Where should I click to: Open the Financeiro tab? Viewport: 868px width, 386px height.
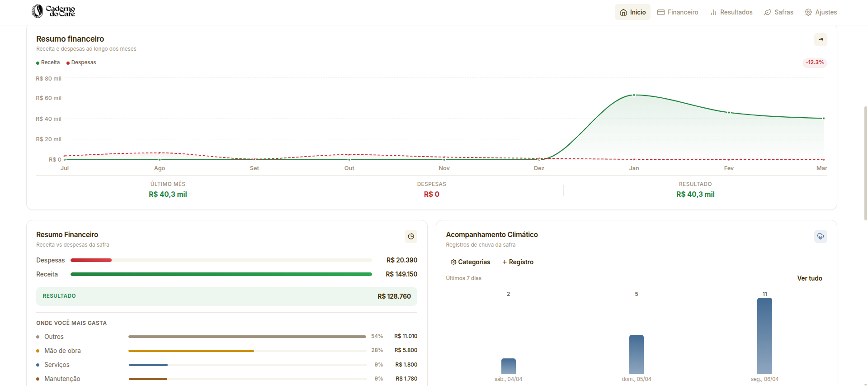pos(678,12)
